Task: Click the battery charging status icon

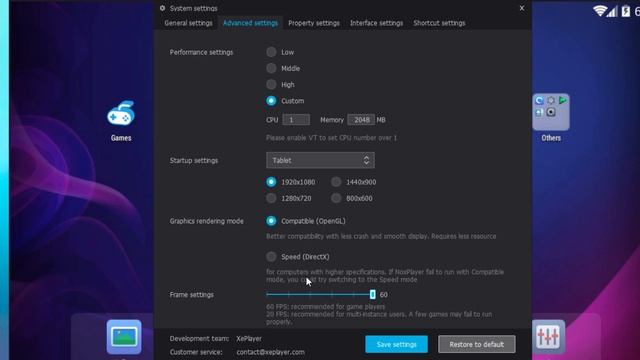Action: tap(625, 11)
